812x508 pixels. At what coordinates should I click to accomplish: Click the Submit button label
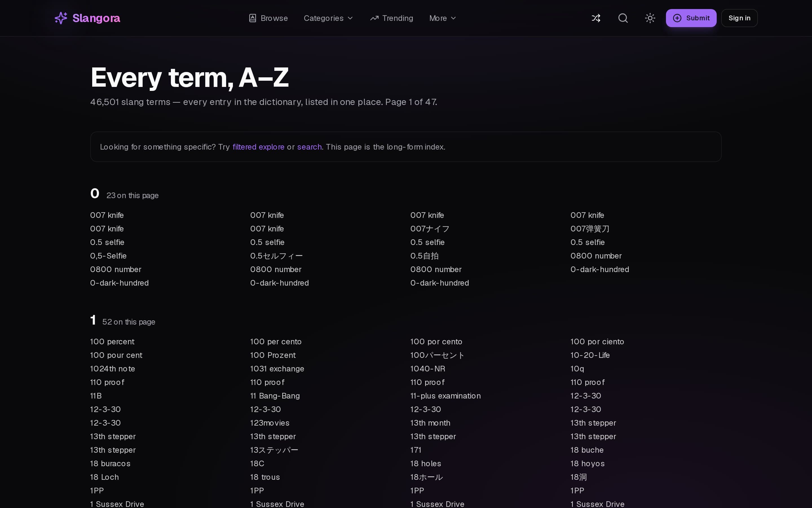click(698, 18)
